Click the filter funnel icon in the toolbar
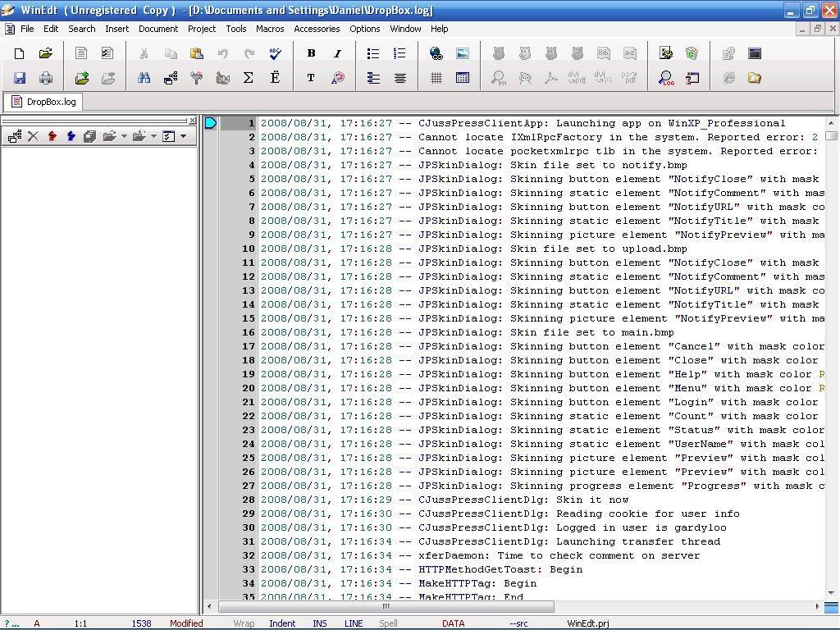Screen dimensions: 840x630 point(197,78)
